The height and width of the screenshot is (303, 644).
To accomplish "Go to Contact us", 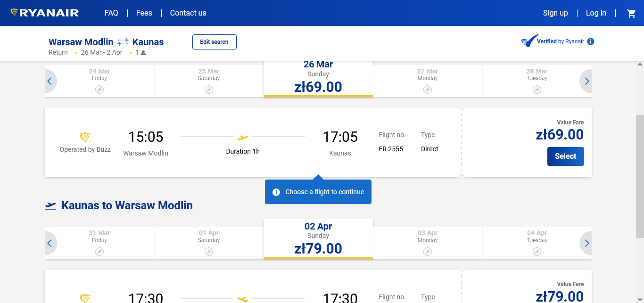I will (188, 13).
